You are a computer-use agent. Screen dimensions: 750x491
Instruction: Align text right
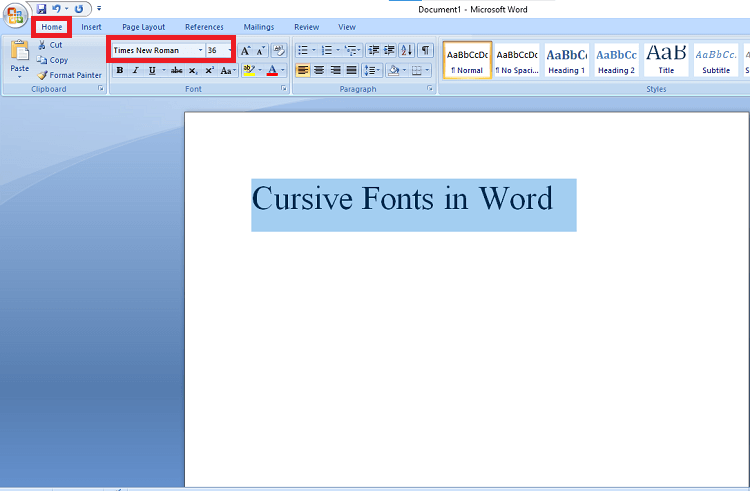pos(335,70)
